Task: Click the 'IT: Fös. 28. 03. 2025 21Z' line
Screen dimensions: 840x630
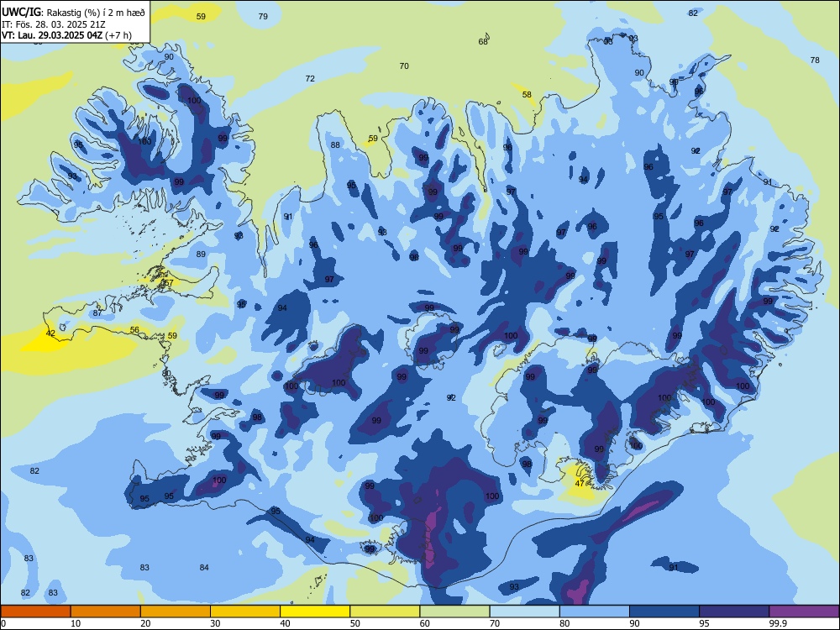Action: [x=54, y=24]
